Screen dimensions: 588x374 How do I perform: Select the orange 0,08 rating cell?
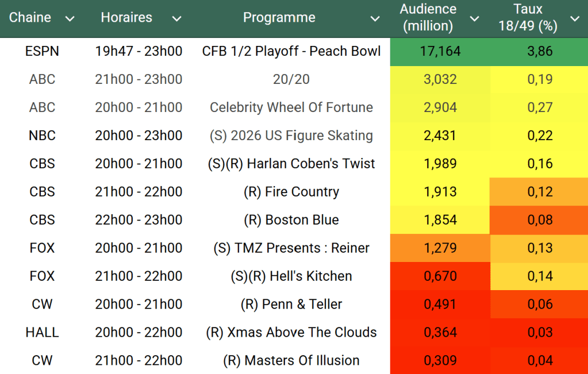(x=540, y=220)
